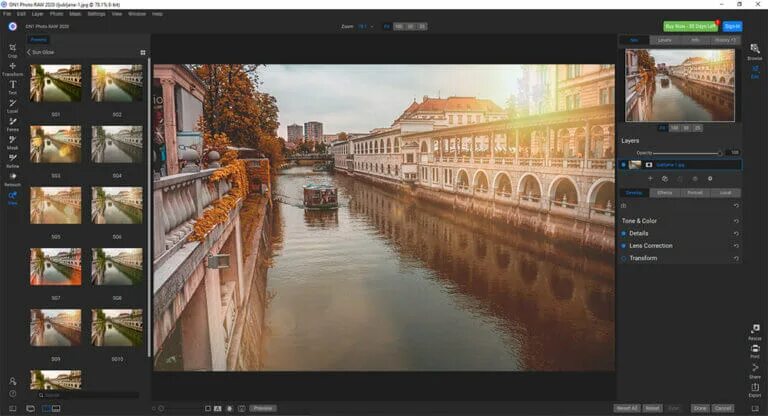
Task: Toggle visibility of the ljubljana layer
Action: pyautogui.click(x=624, y=165)
